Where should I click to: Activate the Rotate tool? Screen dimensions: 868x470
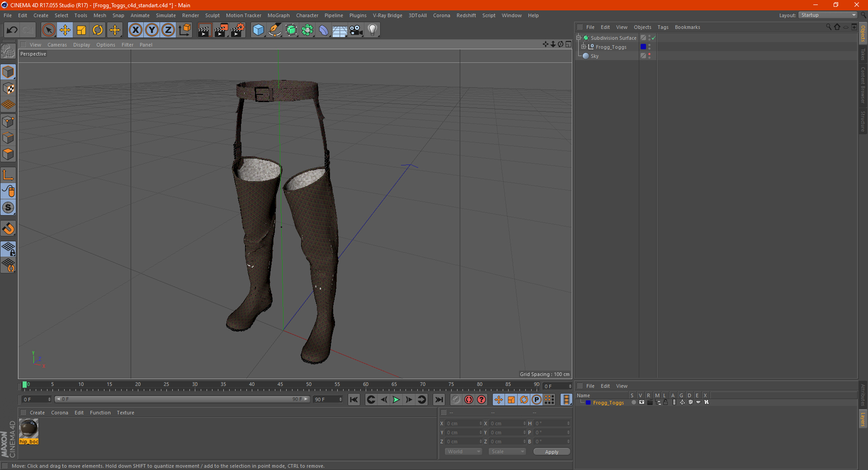98,30
